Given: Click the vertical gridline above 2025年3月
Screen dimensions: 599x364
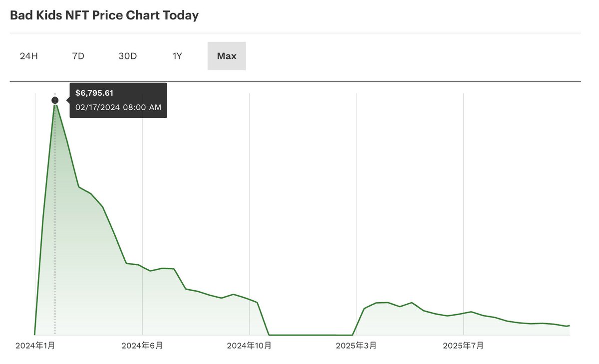Looking at the screenshot, I should pos(356,199).
